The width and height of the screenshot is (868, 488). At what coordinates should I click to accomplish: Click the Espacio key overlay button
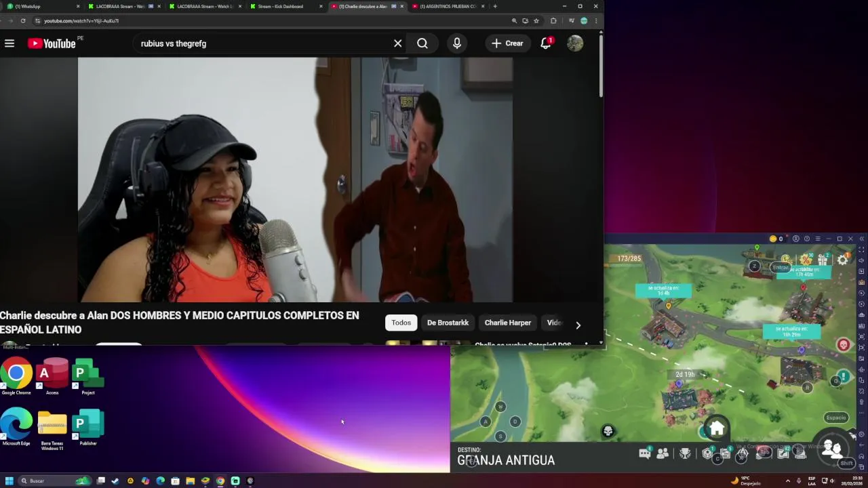click(x=836, y=418)
